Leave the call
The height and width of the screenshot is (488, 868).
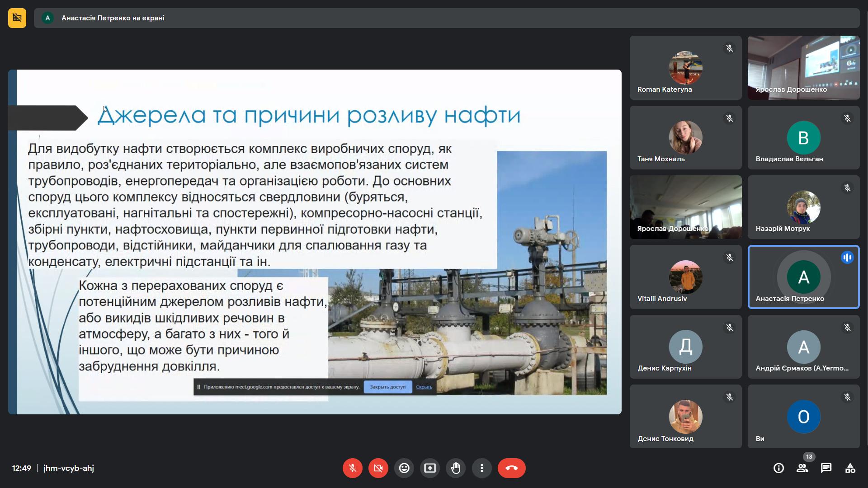tap(511, 468)
